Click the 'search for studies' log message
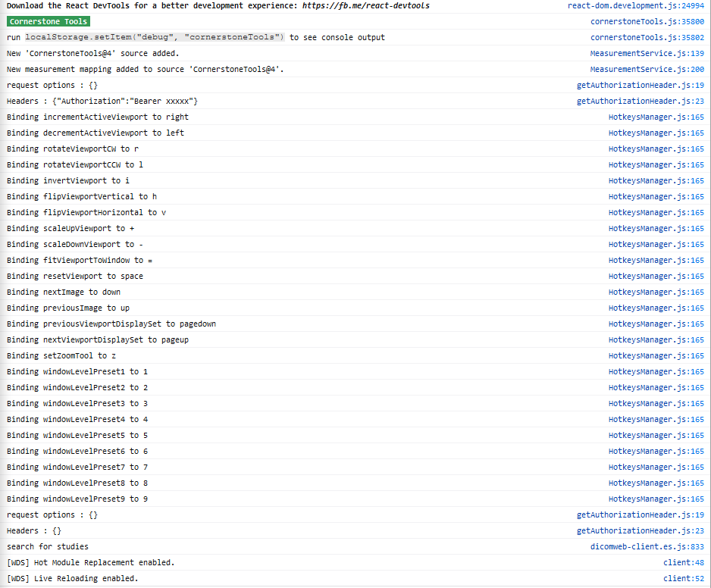Image resolution: width=711 pixels, height=588 pixels. click(x=48, y=547)
